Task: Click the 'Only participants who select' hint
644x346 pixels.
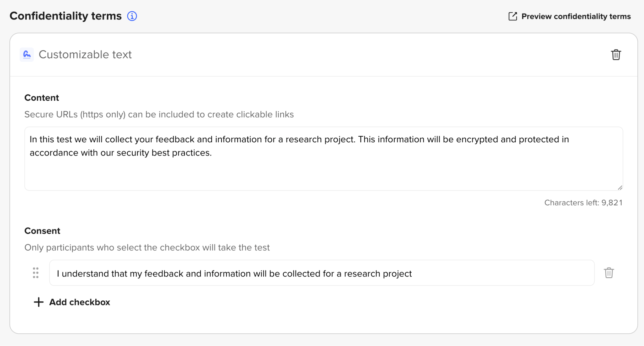Action: click(147, 248)
